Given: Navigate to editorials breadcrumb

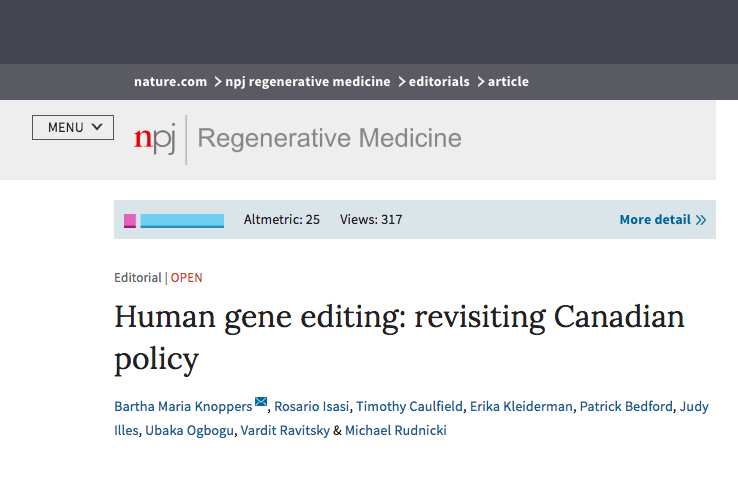Looking at the screenshot, I should [x=439, y=81].
